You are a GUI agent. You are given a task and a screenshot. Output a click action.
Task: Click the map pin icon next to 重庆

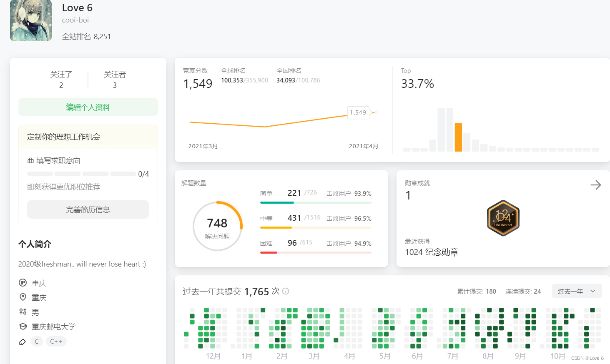(x=23, y=297)
